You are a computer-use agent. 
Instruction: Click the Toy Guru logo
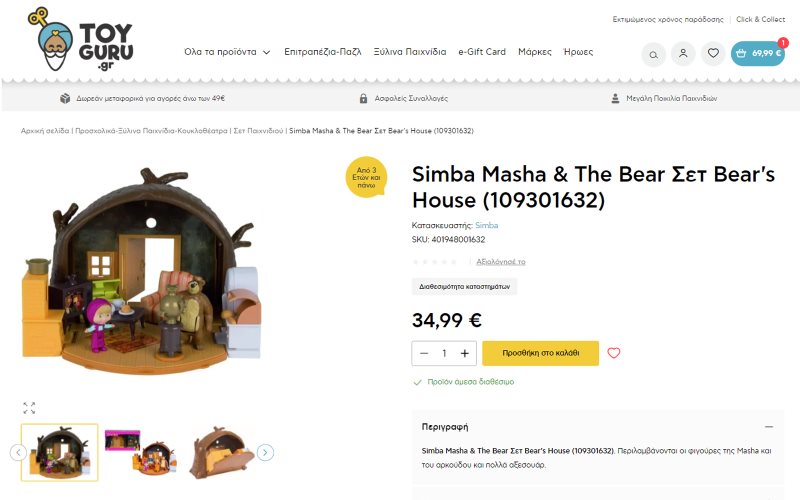point(84,41)
